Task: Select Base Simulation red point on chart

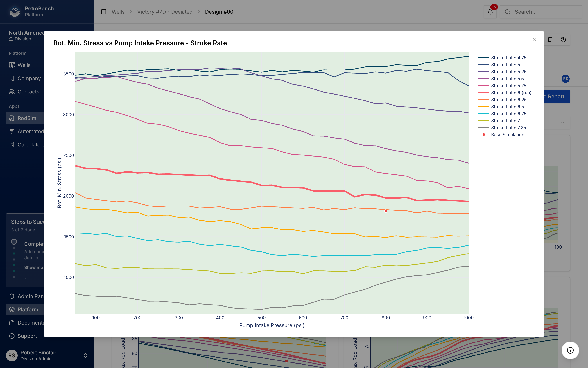Action: point(386,211)
